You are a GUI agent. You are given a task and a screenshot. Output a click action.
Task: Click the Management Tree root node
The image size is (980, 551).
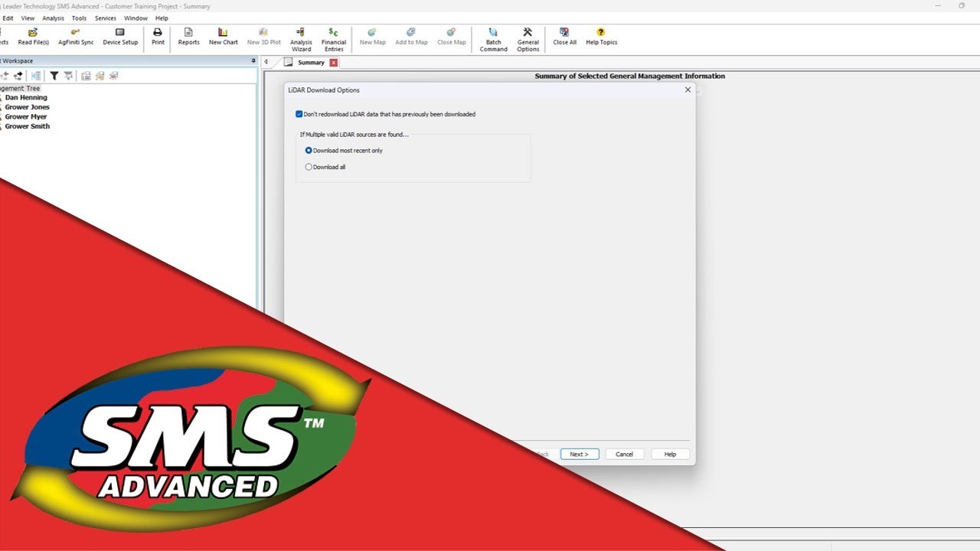click(20, 89)
